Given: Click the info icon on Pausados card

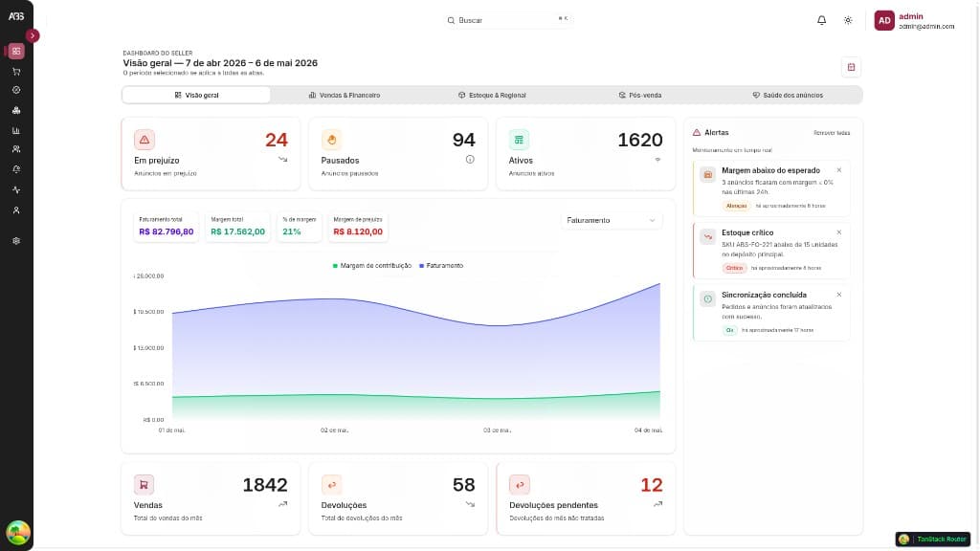Looking at the screenshot, I should 470,160.
